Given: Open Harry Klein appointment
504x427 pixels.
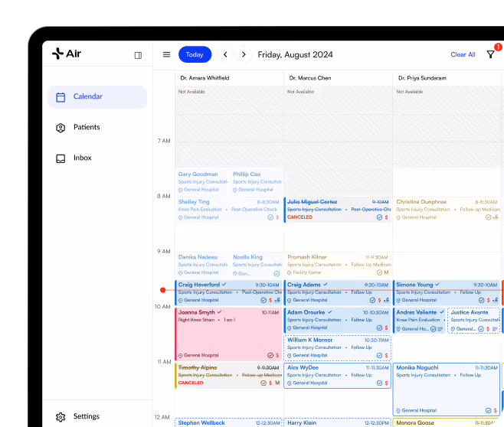Looking at the screenshot, I should [x=338, y=422].
